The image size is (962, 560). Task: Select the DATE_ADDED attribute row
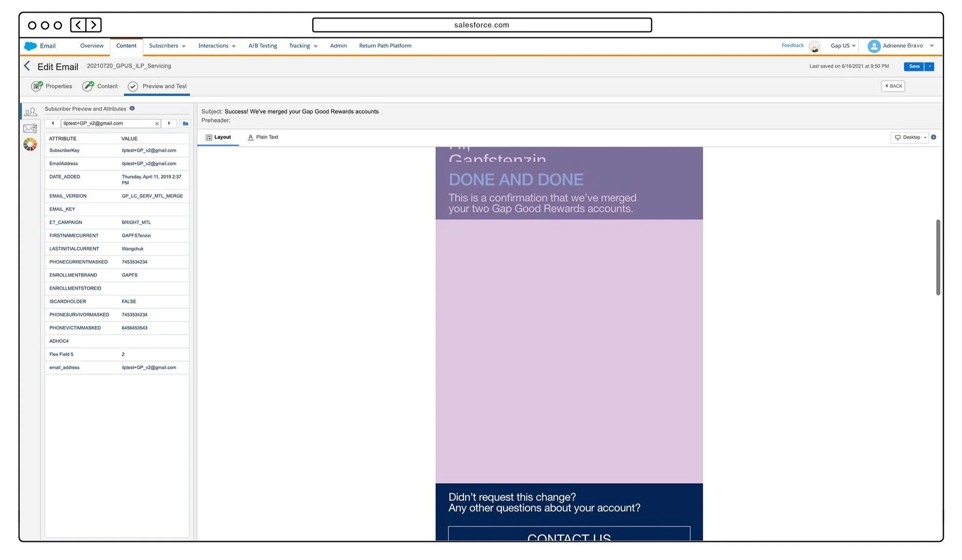click(117, 180)
